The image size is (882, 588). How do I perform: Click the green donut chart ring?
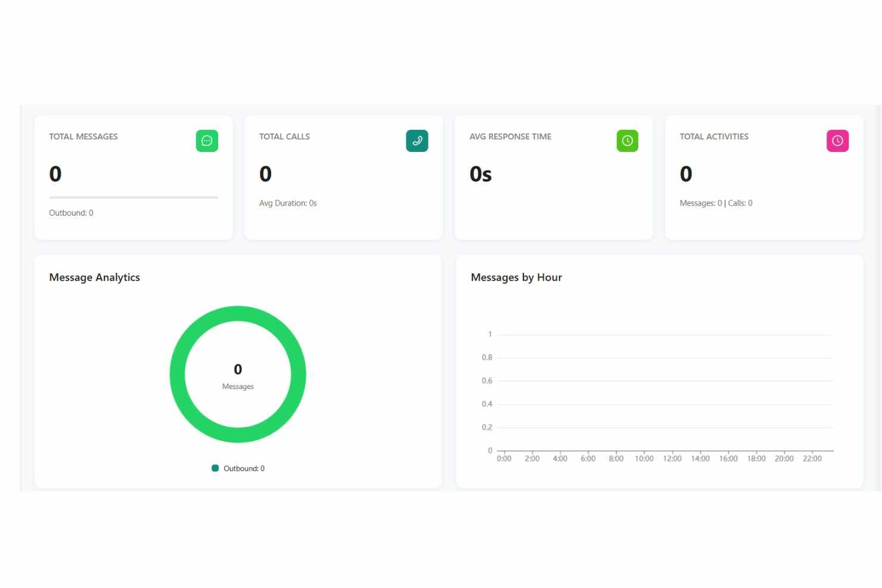[238, 313]
